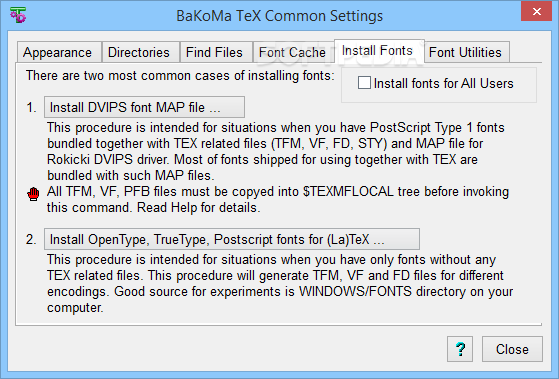
Task: Click the $TEXMFLOCAL warning note text
Action: [x=278, y=200]
